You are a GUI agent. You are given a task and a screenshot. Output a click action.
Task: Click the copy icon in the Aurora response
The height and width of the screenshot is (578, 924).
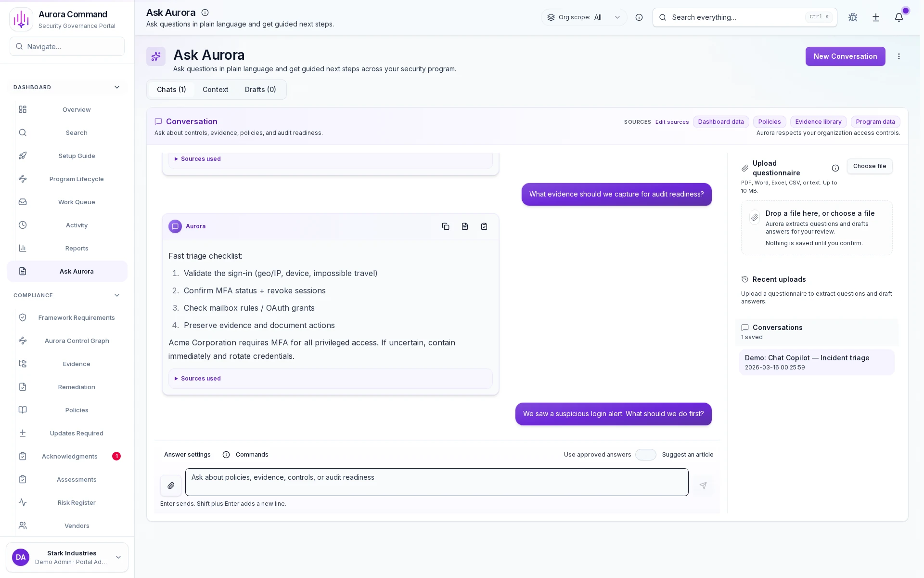[445, 226]
